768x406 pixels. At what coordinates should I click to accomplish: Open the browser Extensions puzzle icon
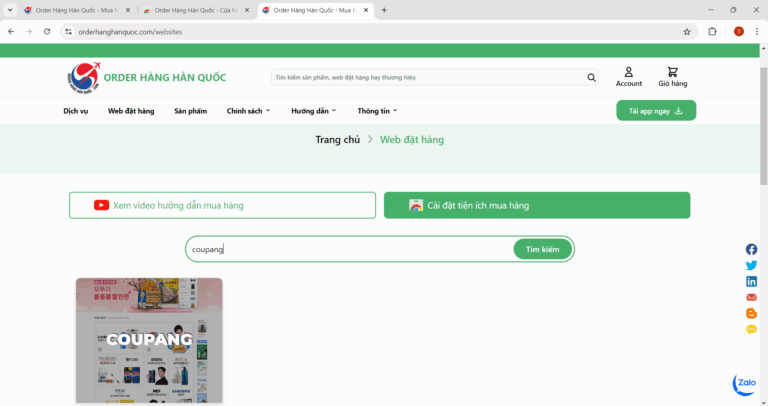[712, 31]
